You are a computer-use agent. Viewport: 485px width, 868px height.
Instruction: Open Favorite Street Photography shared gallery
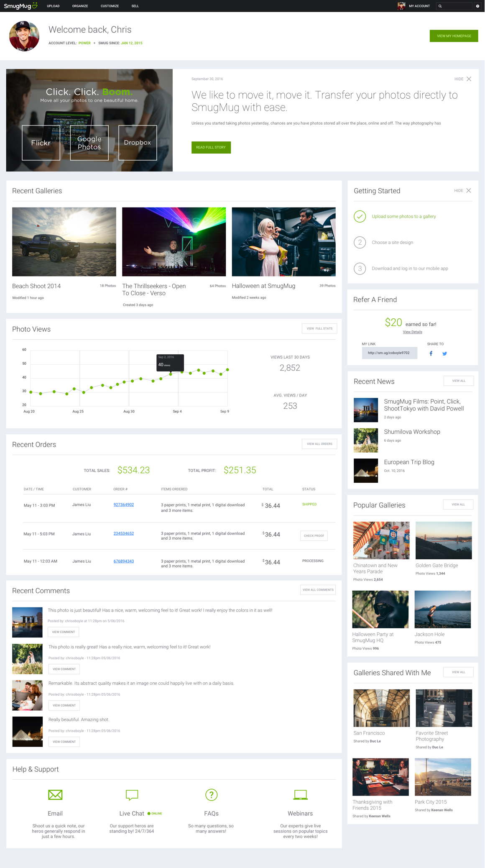point(444,708)
